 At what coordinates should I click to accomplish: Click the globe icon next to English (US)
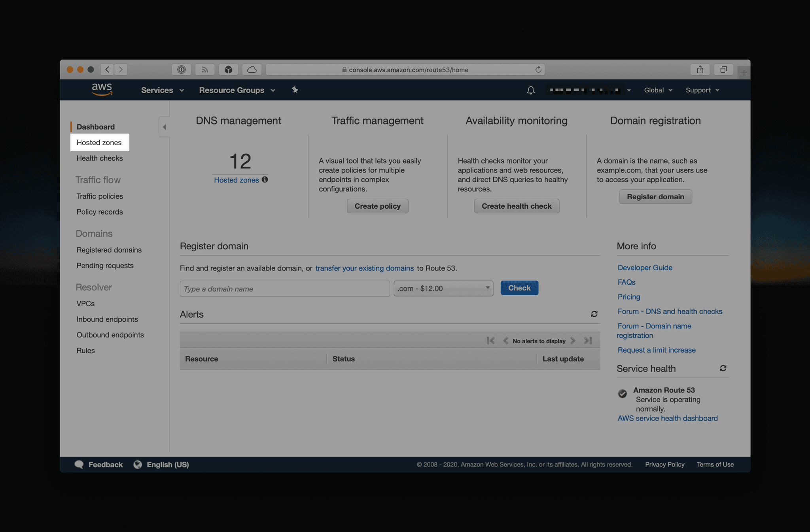click(138, 464)
